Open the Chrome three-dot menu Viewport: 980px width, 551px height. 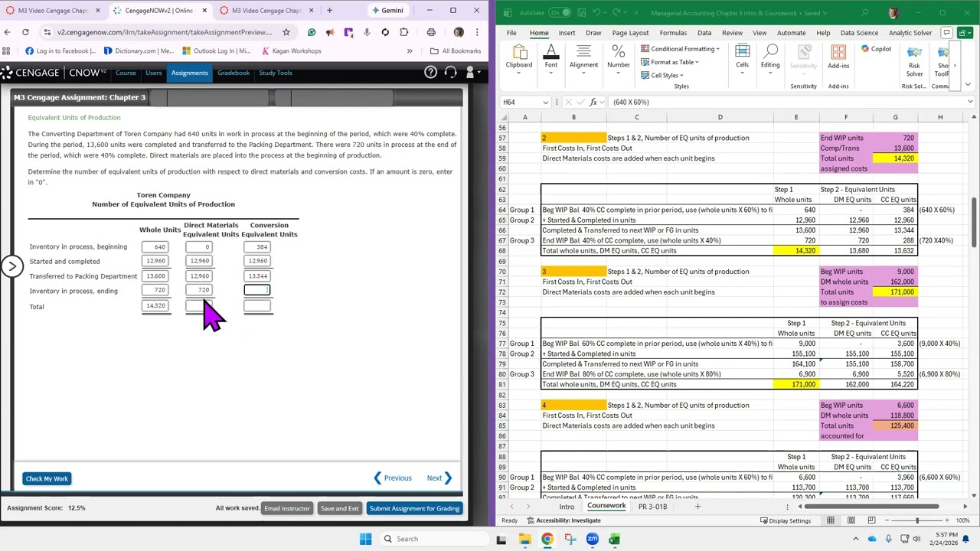pyautogui.click(x=477, y=32)
